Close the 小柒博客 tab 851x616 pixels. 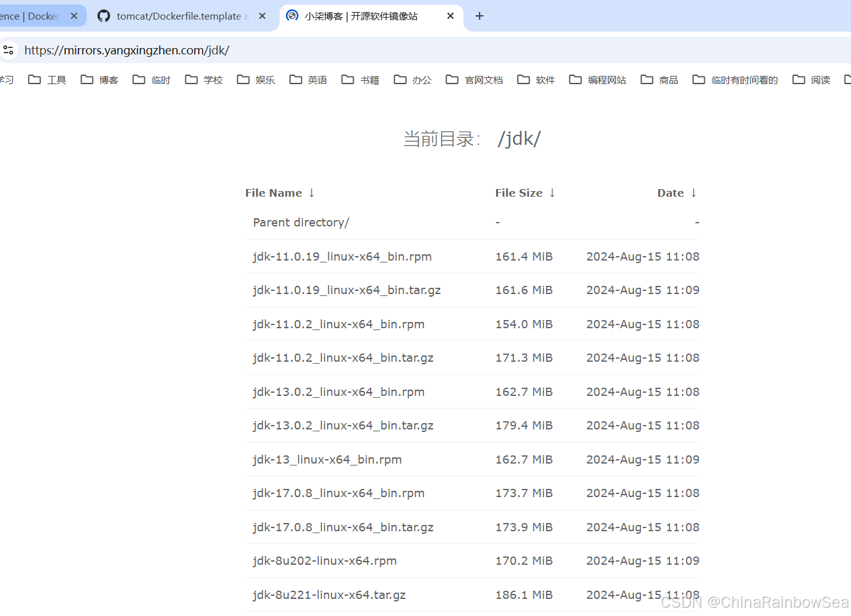(x=450, y=16)
